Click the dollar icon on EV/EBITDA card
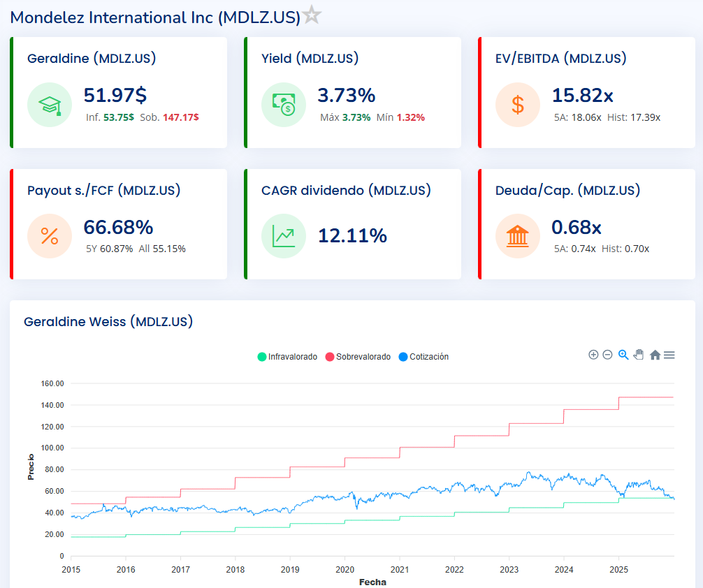Image resolution: width=703 pixels, height=588 pixels. pyautogui.click(x=518, y=105)
